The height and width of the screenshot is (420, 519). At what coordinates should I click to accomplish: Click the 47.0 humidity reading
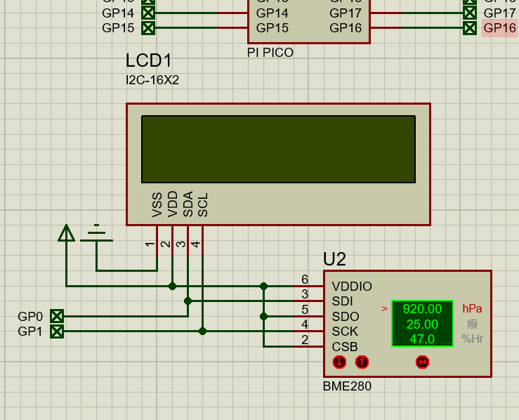(x=422, y=339)
